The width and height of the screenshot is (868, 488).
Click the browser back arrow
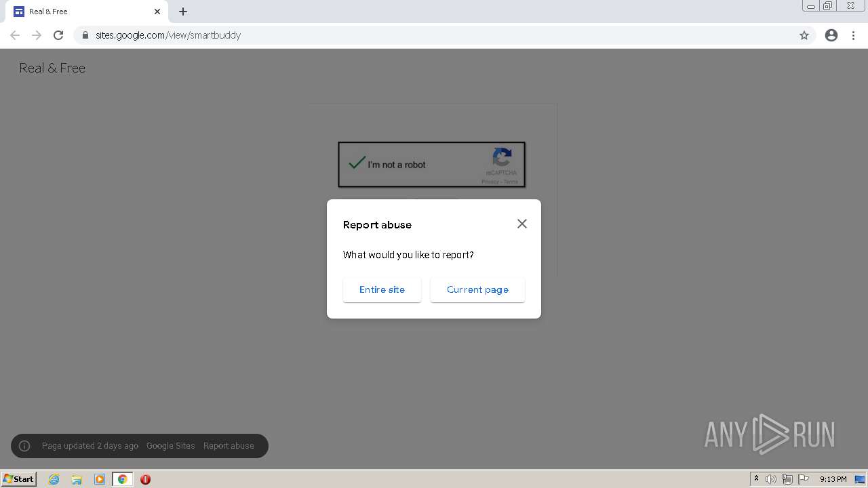tap(15, 35)
